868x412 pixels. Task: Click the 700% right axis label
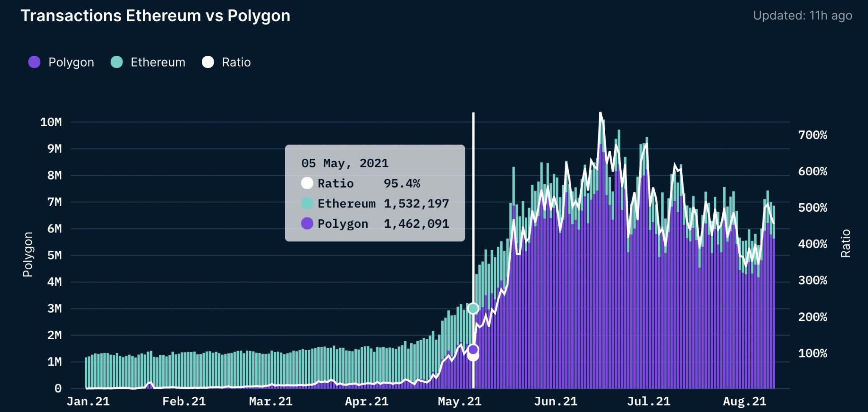tap(812, 135)
